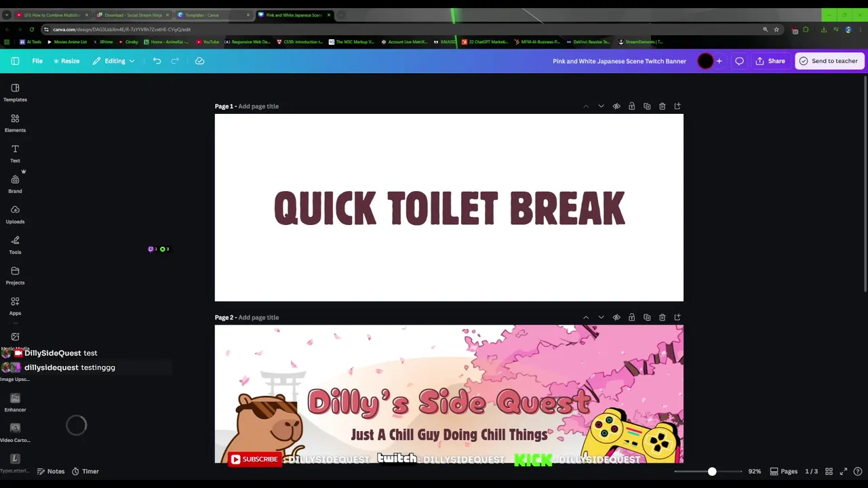Open the File menu
The image size is (868, 488).
(37, 61)
